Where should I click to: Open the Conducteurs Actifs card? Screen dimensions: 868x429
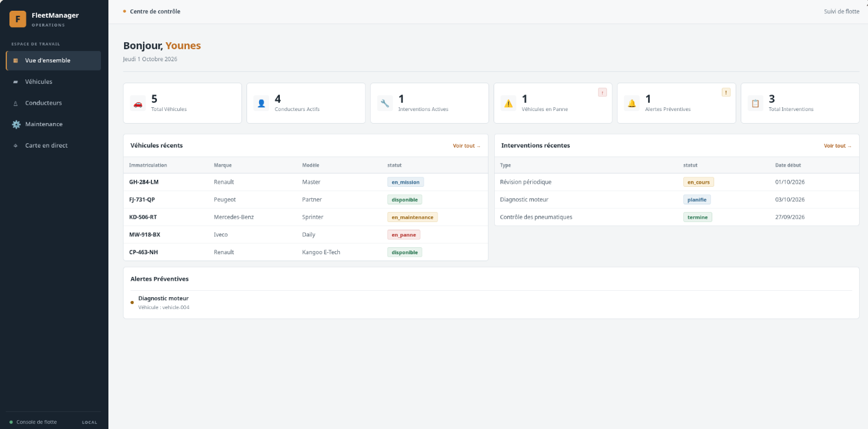pyautogui.click(x=306, y=103)
